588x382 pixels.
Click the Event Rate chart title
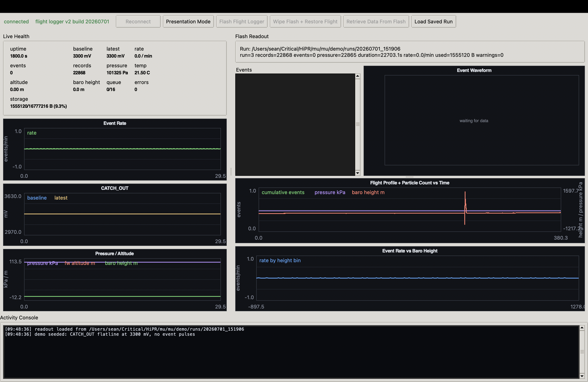(115, 123)
